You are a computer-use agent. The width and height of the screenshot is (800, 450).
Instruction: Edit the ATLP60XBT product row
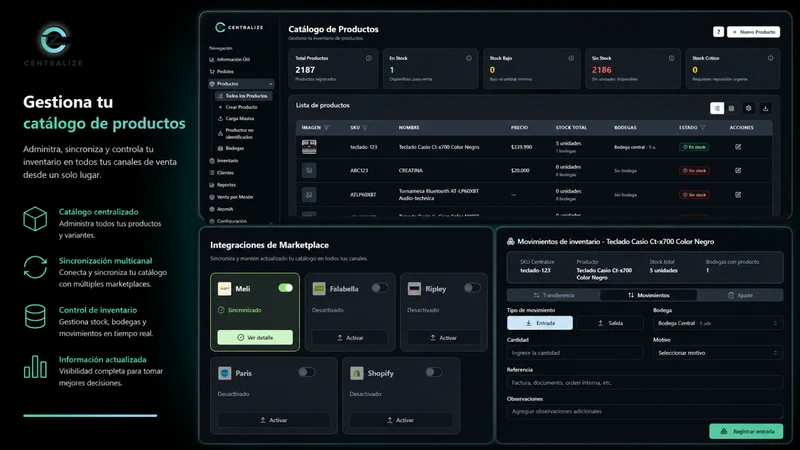[x=738, y=194]
